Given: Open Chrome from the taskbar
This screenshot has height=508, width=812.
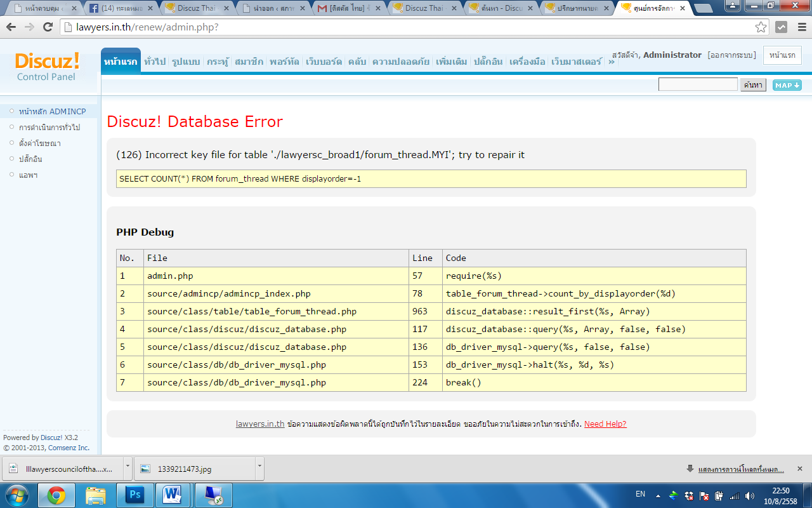Looking at the screenshot, I should tap(56, 495).
